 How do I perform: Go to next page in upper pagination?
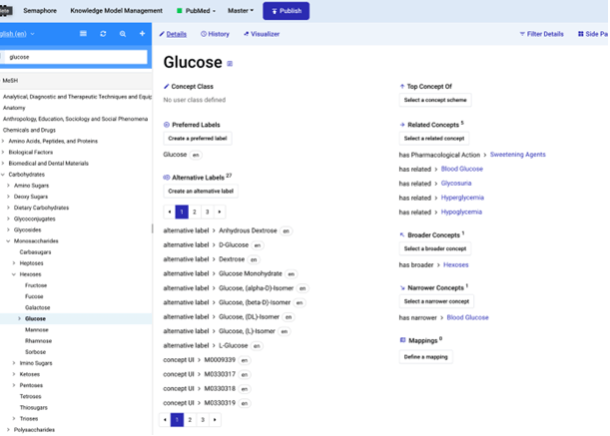(x=219, y=212)
